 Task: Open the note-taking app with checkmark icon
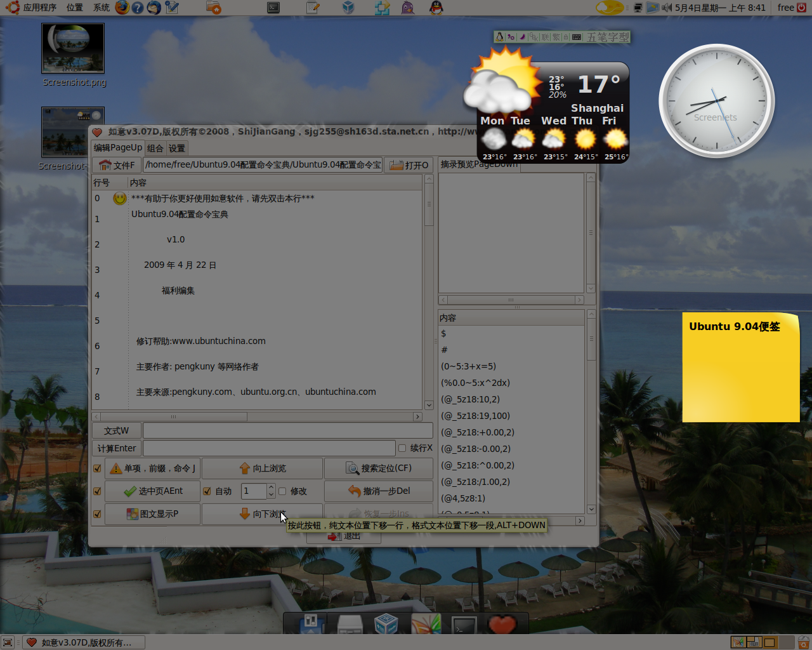click(x=172, y=8)
